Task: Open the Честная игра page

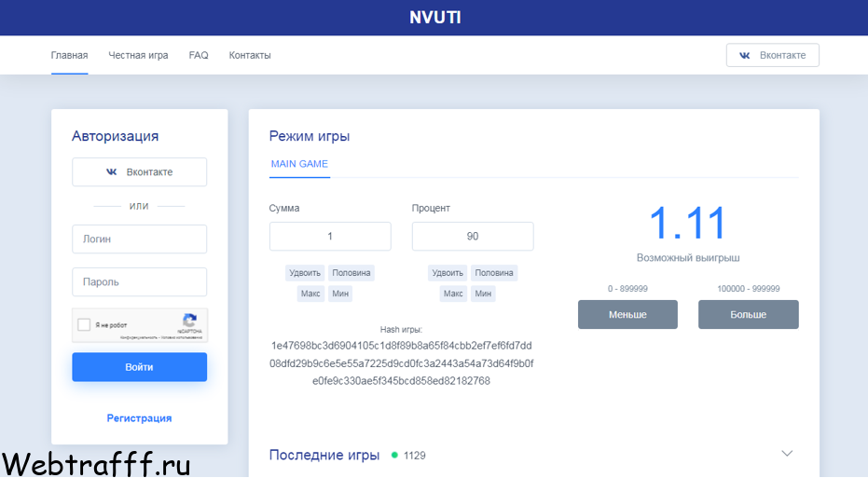Action: tap(138, 55)
